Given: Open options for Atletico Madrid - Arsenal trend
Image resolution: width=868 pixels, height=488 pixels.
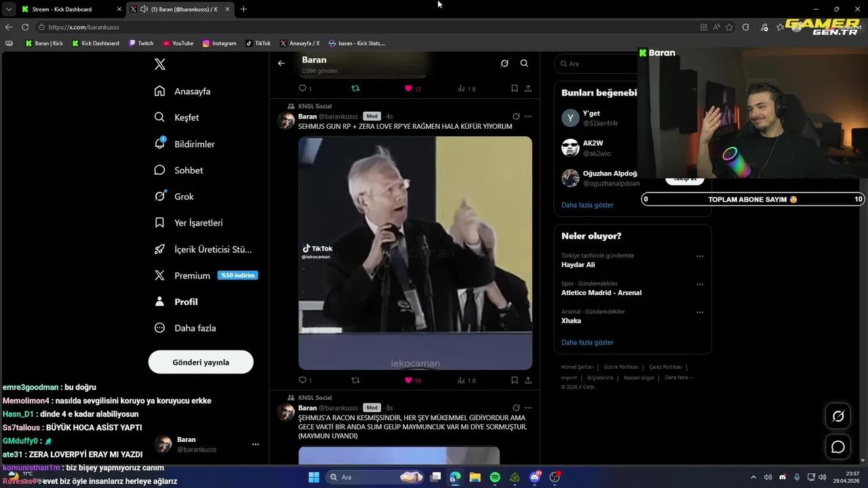Looking at the screenshot, I should [x=700, y=284].
